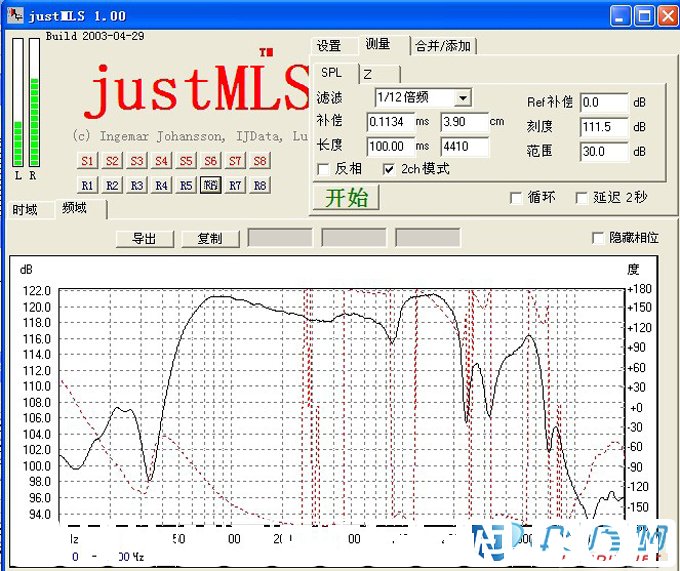This screenshot has width=680, height=571.
Task: Click the 'Build 2003-04-29' text
Action: pos(95,36)
